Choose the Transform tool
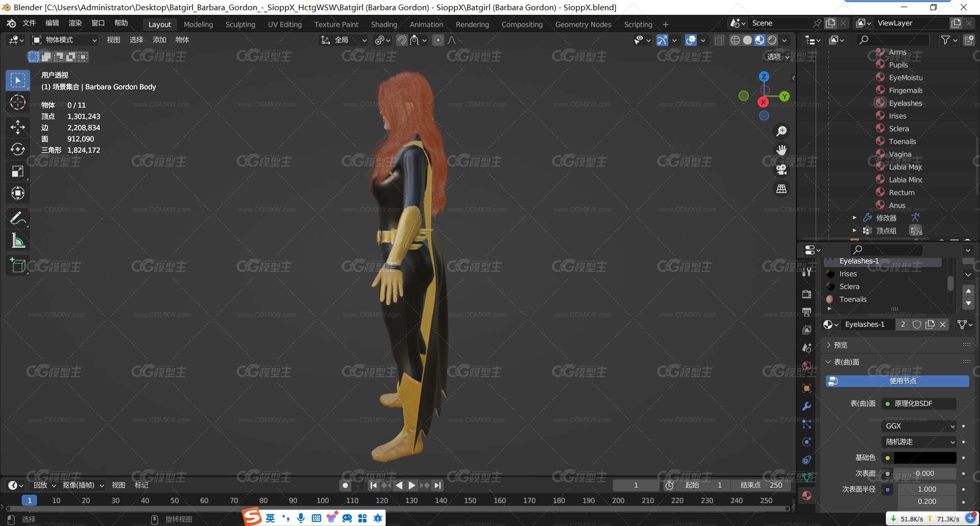The image size is (980, 526). click(x=18, y=193)
